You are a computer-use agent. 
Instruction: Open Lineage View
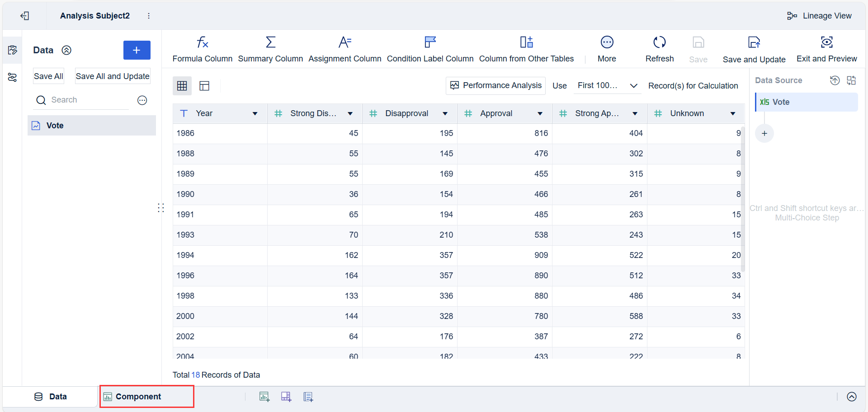point(819,16)
